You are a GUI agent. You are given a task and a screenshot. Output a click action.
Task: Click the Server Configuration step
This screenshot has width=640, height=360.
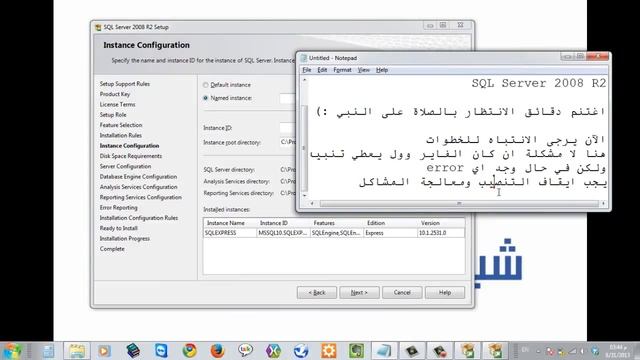125,166
